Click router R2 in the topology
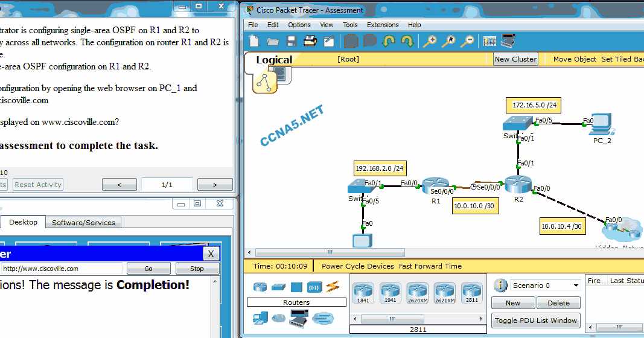This screenshot has width=644, height=338. tap(518, 184)
